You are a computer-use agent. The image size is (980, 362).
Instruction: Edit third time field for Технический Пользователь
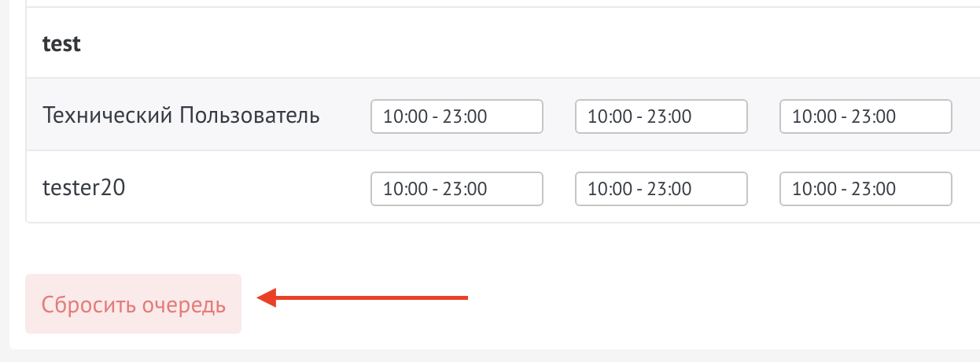pyautogui.click(x=865, y=116)
